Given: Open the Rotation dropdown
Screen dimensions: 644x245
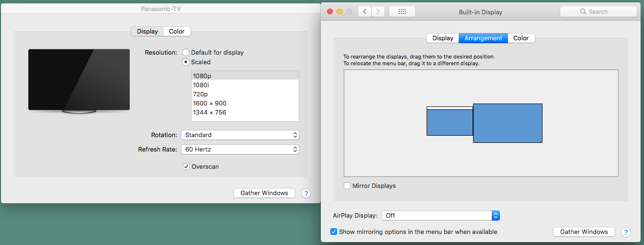Looking at the screenshot, I should point(240,135).
